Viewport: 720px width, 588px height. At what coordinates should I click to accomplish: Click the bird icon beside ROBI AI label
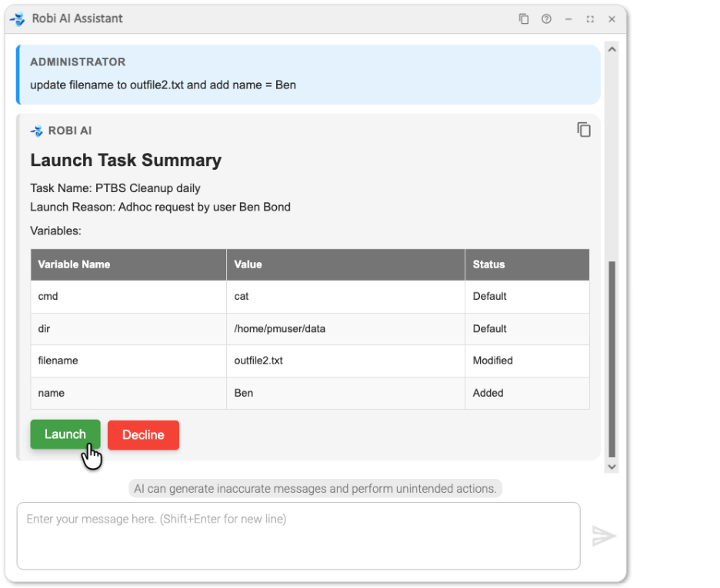coord(37,131)
